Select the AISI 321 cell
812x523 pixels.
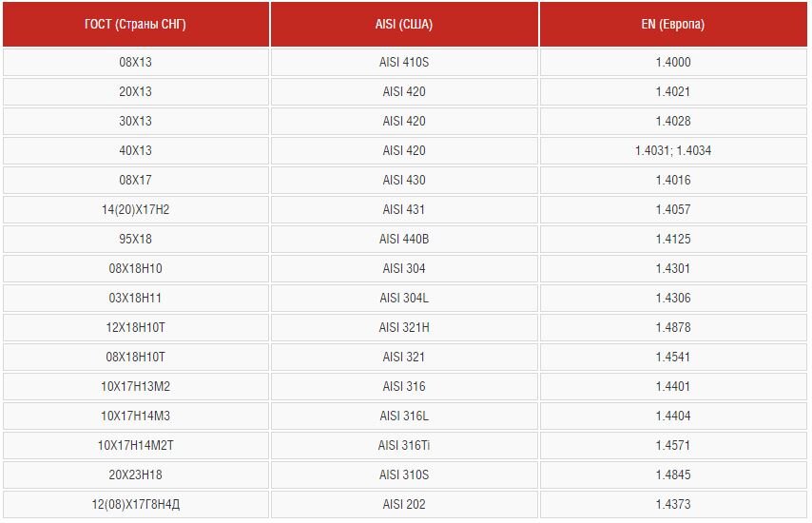coord(404,358)
